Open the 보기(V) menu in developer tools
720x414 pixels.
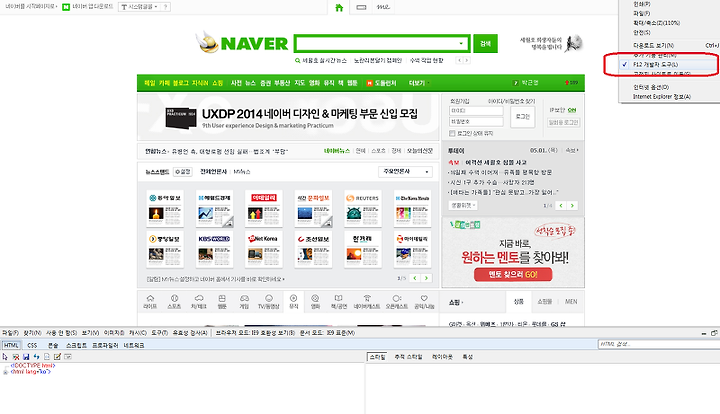pyautogui.click(x=90, y=333)
